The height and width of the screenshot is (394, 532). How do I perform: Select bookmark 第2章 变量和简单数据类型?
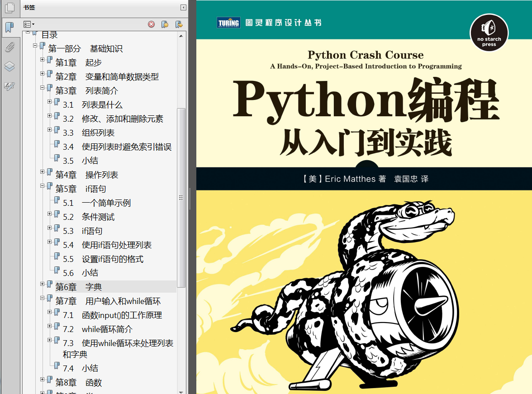(x=107, y=77)
